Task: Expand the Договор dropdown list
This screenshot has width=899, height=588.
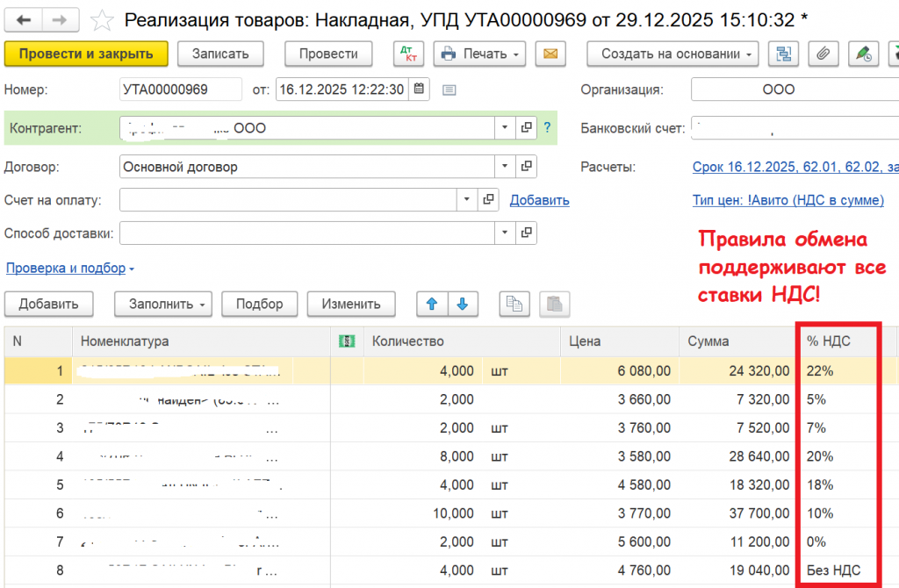Action: [505, 167]
